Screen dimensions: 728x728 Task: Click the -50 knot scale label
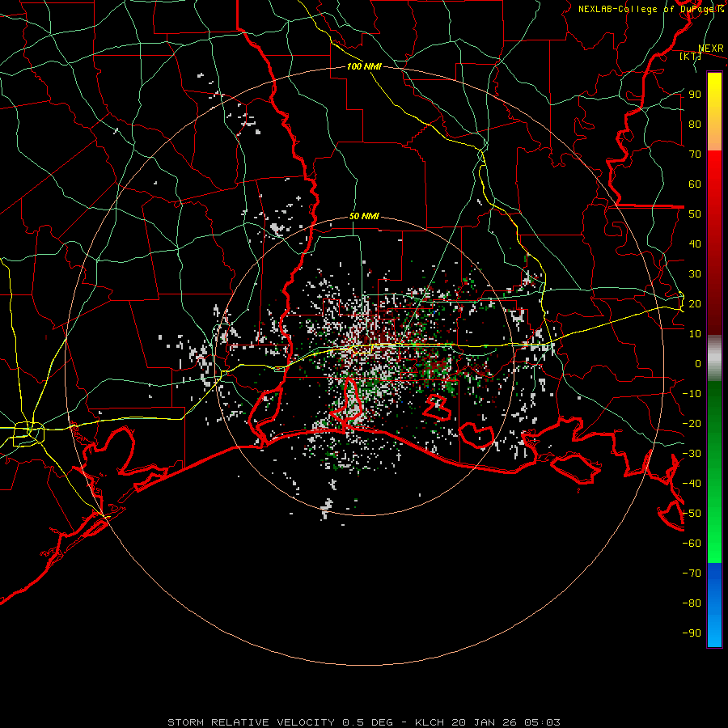pos(692,513)
